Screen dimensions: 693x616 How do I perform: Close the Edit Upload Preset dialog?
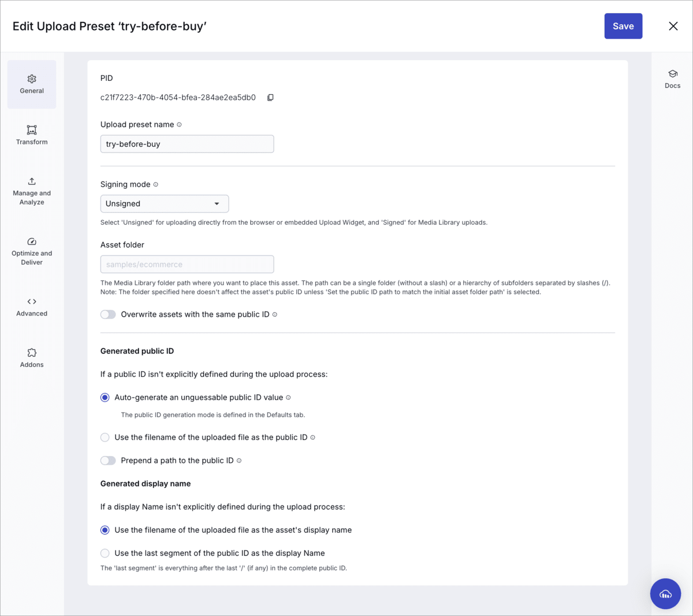(673, 26)
